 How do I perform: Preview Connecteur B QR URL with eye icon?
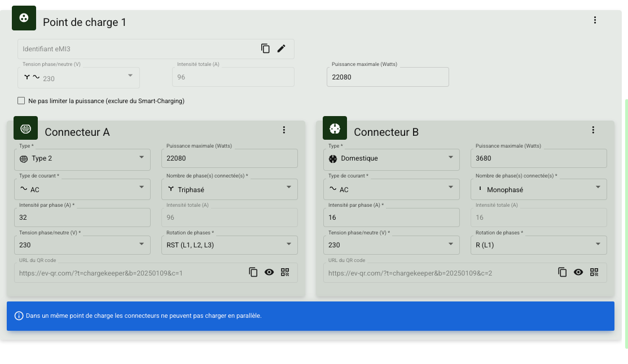[578, 273]
